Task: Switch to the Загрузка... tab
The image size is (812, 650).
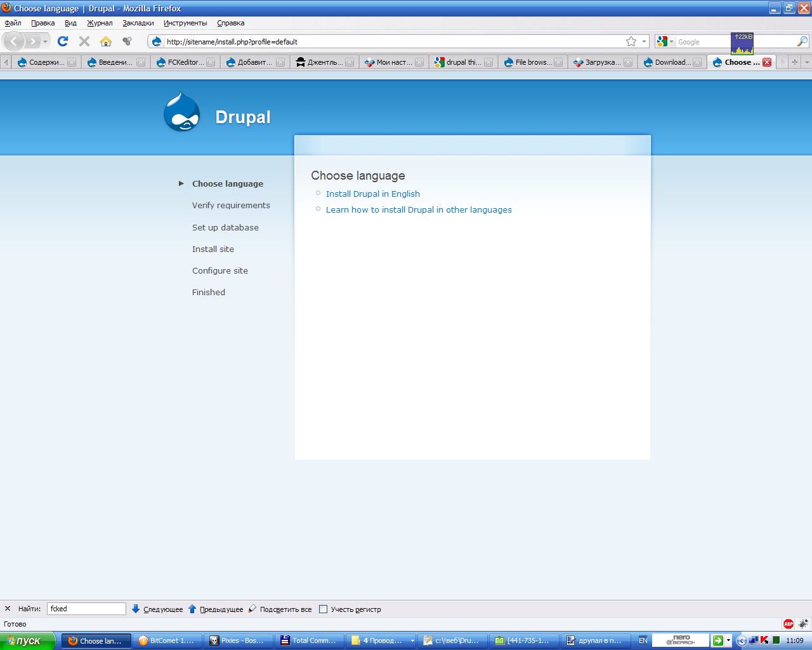Action: 603,62
